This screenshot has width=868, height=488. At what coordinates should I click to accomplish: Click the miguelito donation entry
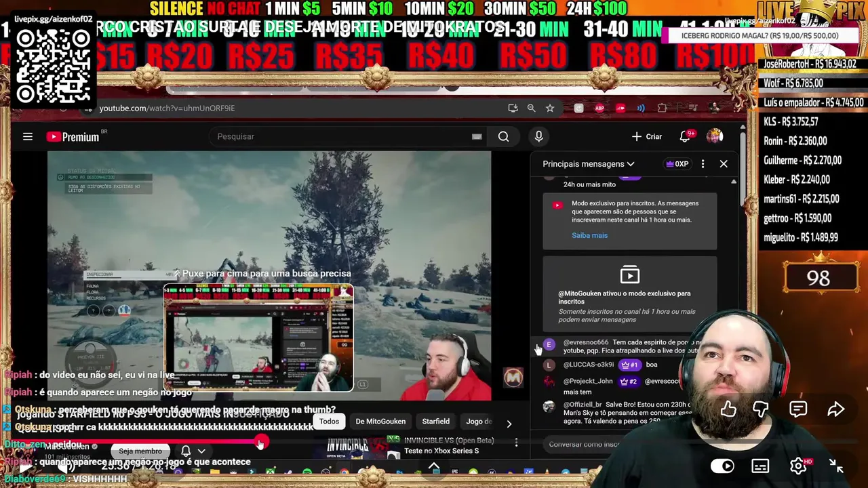tap(801, 238)
